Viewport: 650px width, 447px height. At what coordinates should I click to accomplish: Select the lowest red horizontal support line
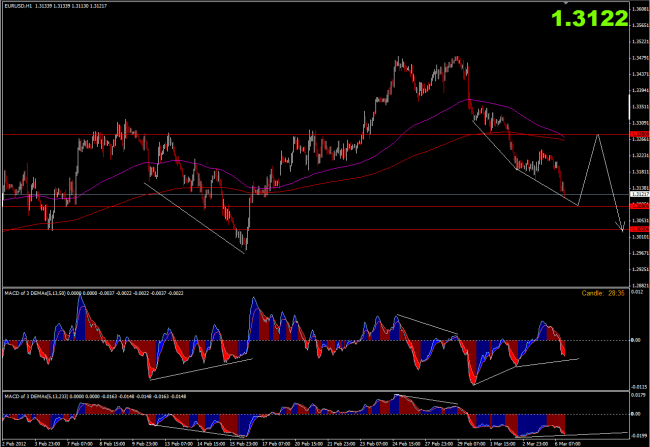point(315,229)
